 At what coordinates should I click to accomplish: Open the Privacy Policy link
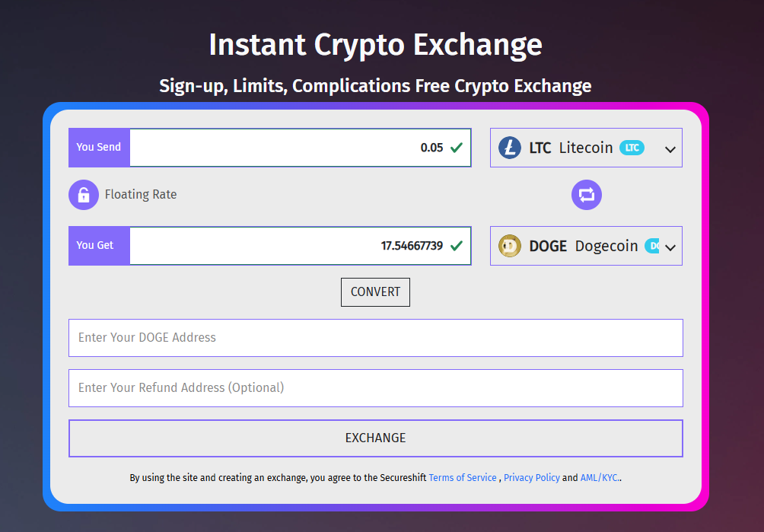[x=532, y=478]
